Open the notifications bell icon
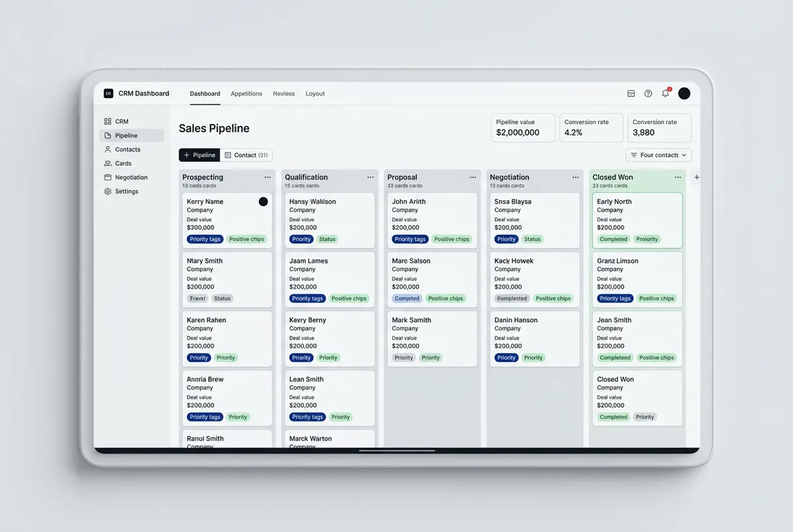The height and width of the screenshot is (532, 793). pos(665,93)
